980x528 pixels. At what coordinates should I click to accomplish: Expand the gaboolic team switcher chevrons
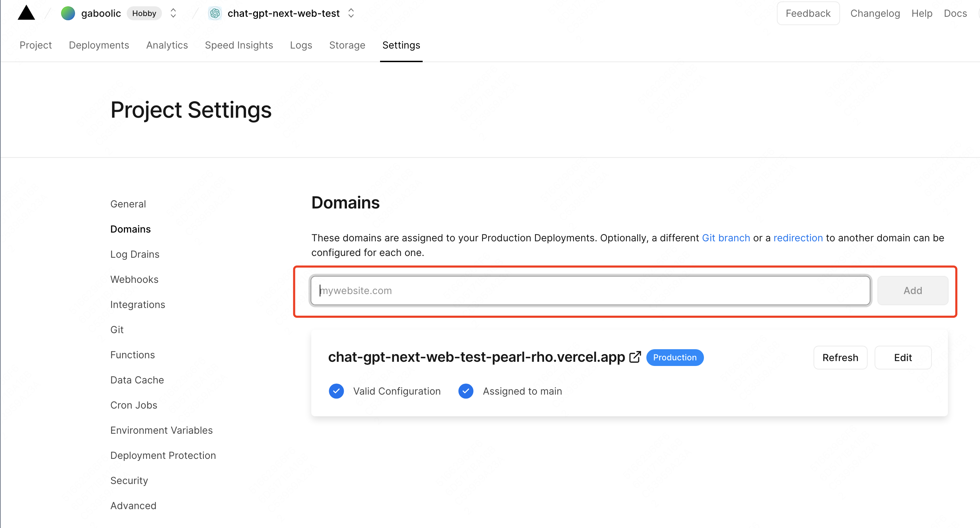[x=173, y=13]
